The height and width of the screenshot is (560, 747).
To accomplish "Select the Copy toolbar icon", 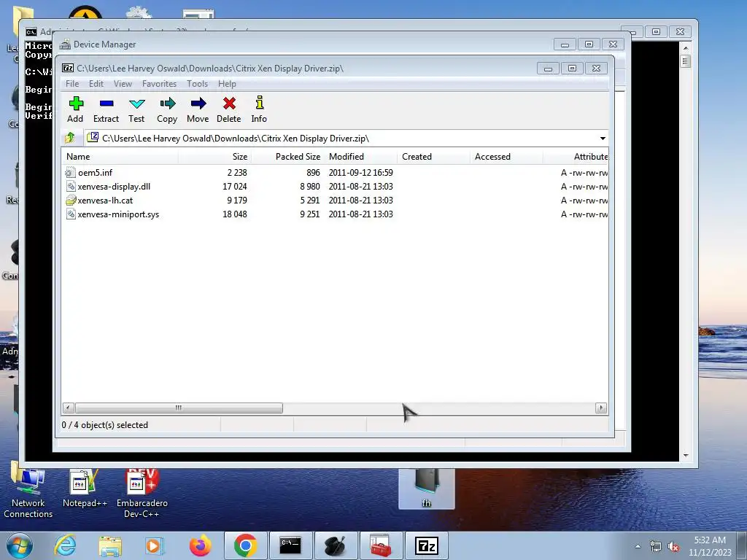I will coord(167,104).
